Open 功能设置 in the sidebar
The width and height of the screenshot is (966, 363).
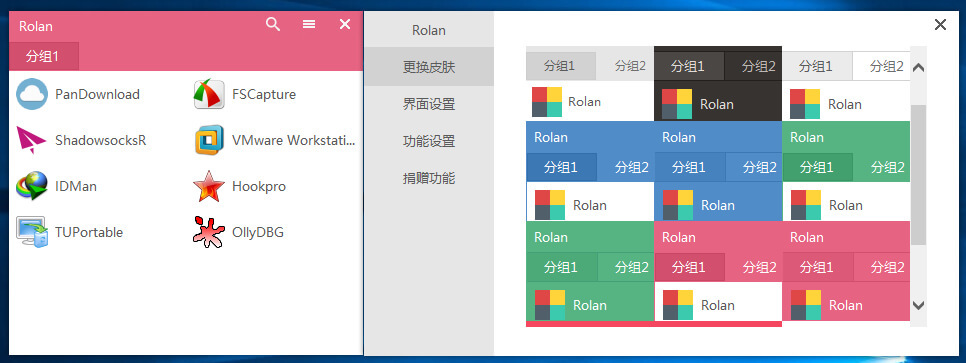tap(429, 141)
